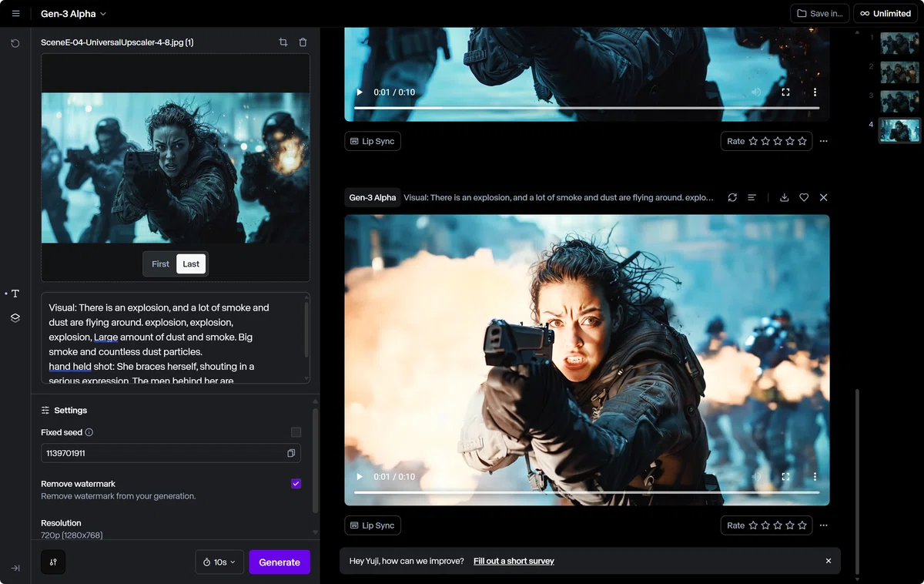Open more options beside lower Rate
The height and width of the screenshot is (584, 924).
[824, 525]
